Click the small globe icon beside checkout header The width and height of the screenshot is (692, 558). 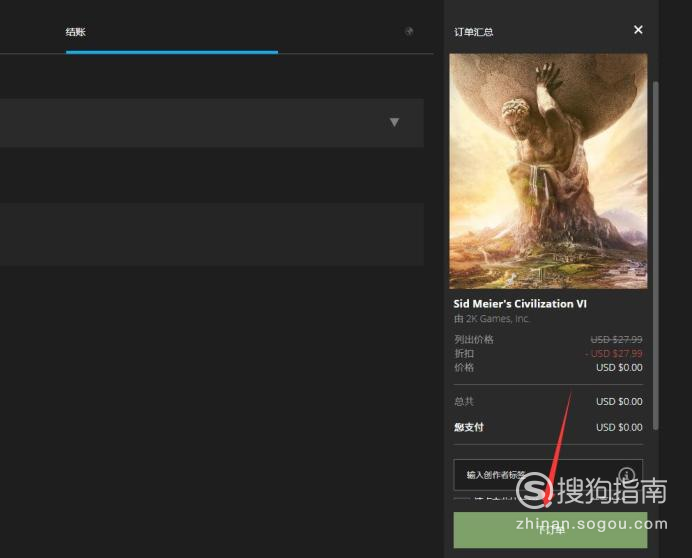click(409, 31)
